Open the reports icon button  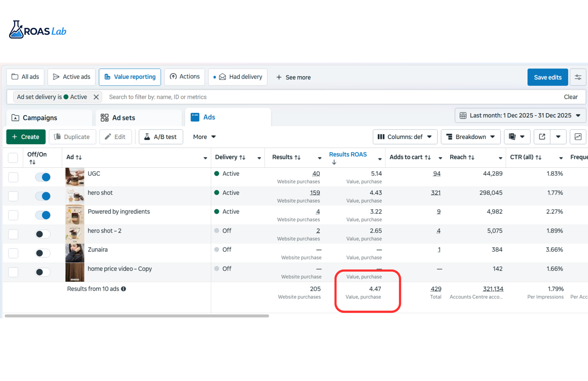[512, 137]
